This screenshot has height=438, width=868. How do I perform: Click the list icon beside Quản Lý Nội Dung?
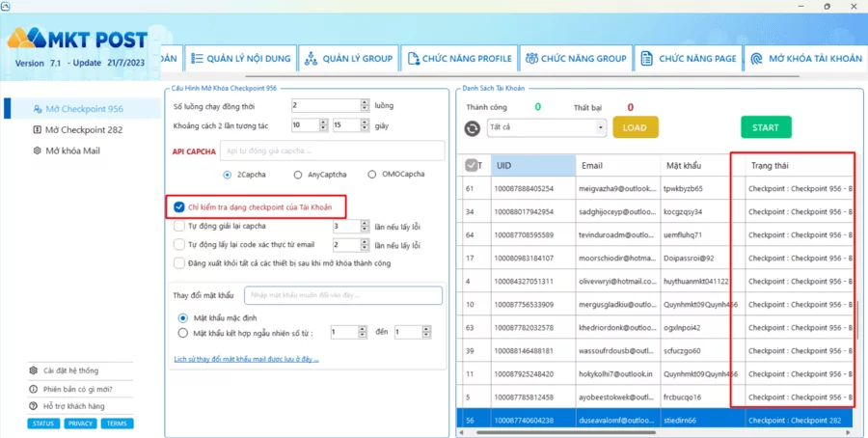pos(197,58)
